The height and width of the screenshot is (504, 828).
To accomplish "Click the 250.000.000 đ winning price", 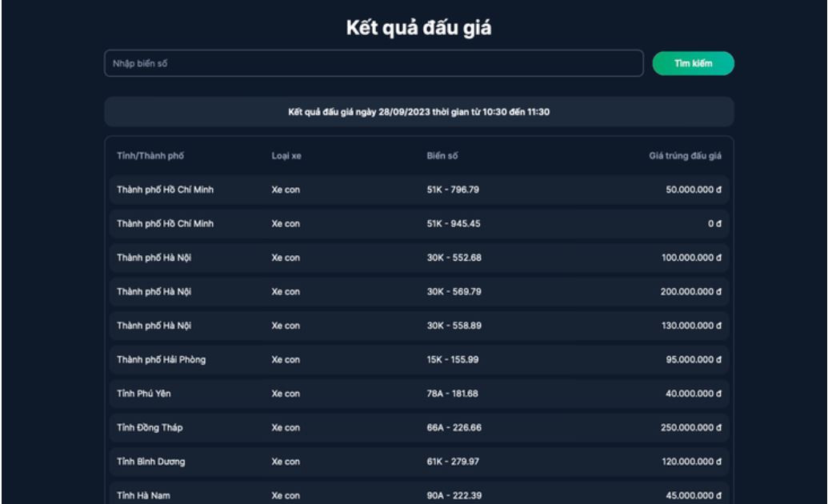I will pos(686,427).
